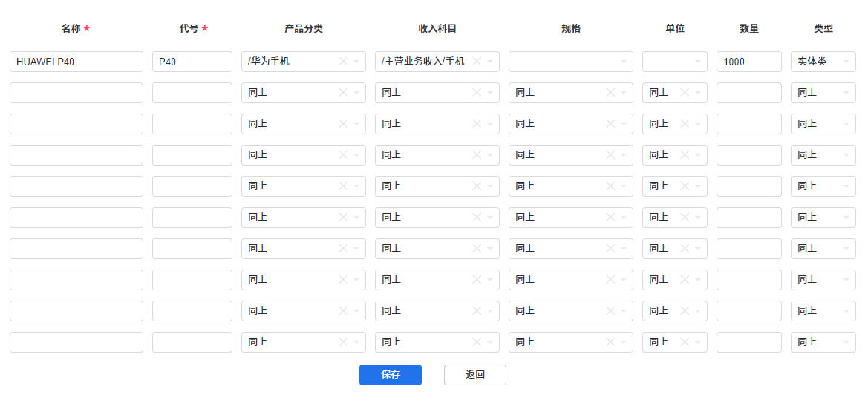Image resolution: width=868 pixels, height=395 pixels.
Task: Clear second row's 规格 同上 value
Action: (610, 93)
